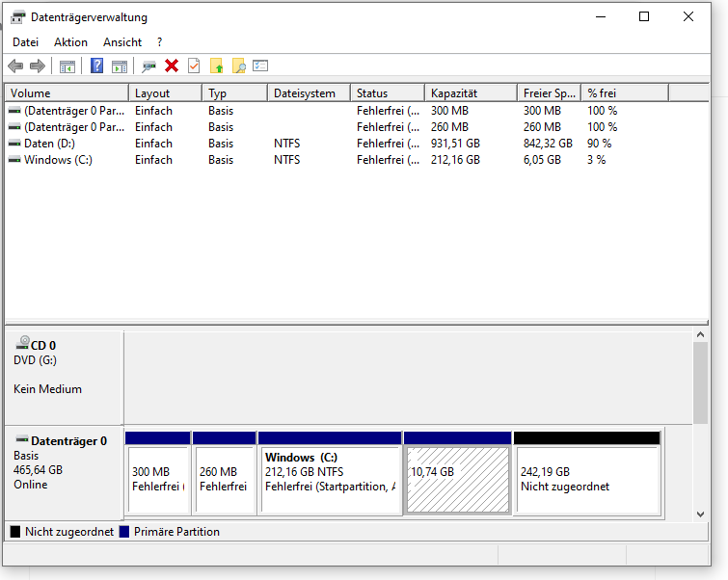728x580 pixels.
Task: Minimize the Datenträgerverwaltung window
Action: [601, 17]
